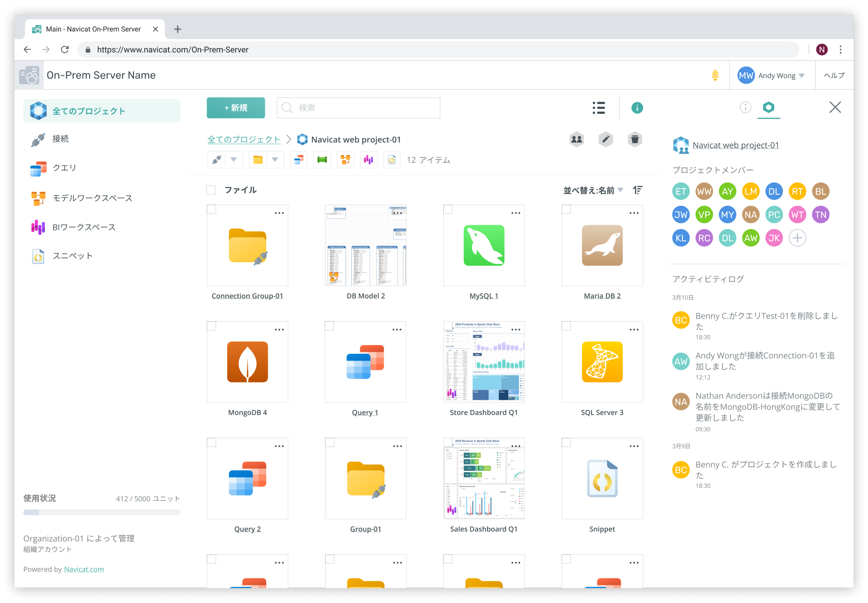Open Navicat web project-01 link in panel
Image resolution: width=868 pixels, height=603 pixels.
[736, 145]
